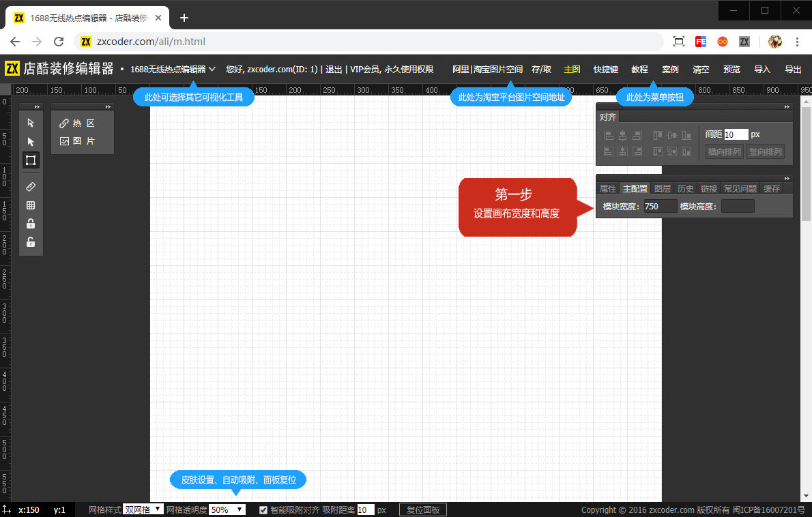The width and height of the screenshot is (812, 517).
Task: Click the closed padlock lock icon
Action: [x=31, y=224]
